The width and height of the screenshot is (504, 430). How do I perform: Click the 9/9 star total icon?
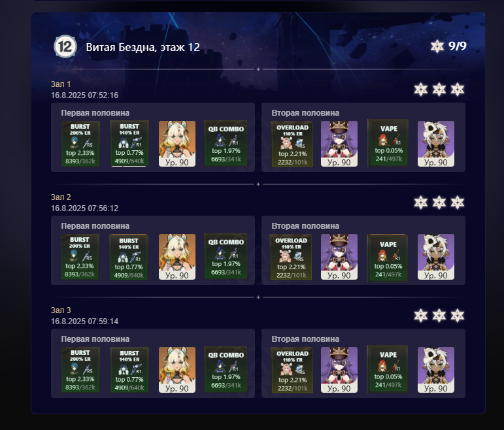(x=437, y=46)
